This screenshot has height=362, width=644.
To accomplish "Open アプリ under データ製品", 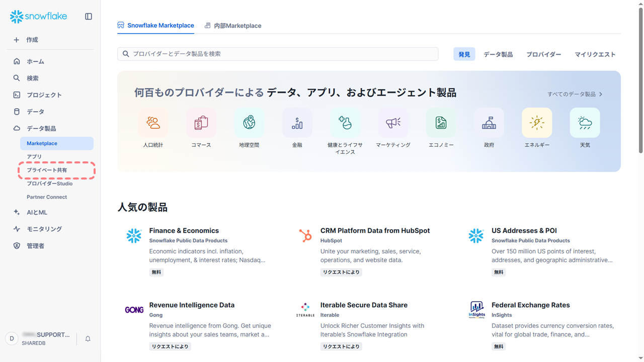I will pyautogui.click(x=34, y=157).
